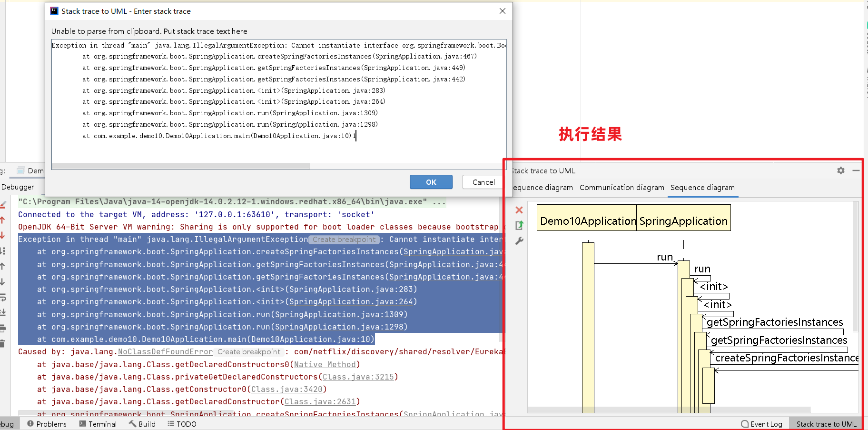Click OK to parse the stack trace

tap(431, 182)
